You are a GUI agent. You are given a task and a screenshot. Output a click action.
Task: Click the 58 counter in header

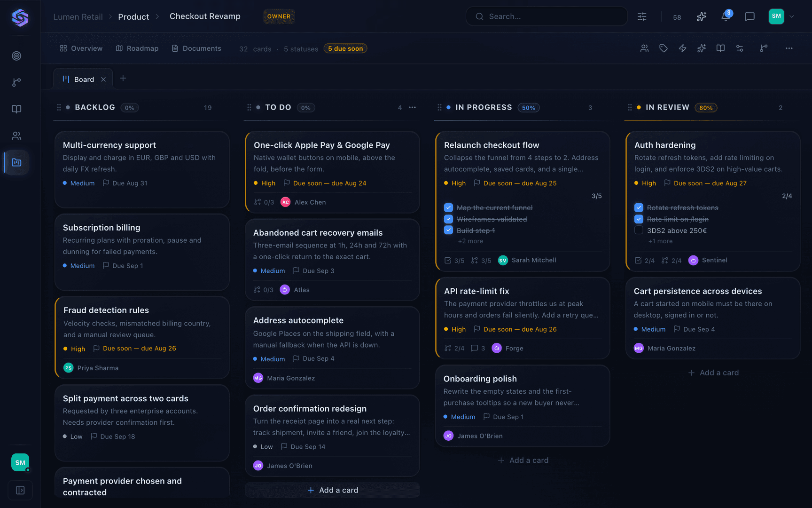(677, 17)
